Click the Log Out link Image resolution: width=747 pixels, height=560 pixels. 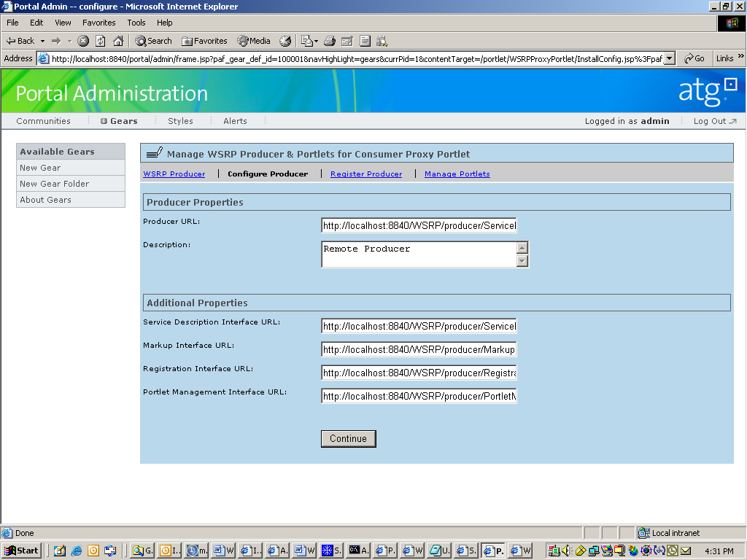click(715, 121)
